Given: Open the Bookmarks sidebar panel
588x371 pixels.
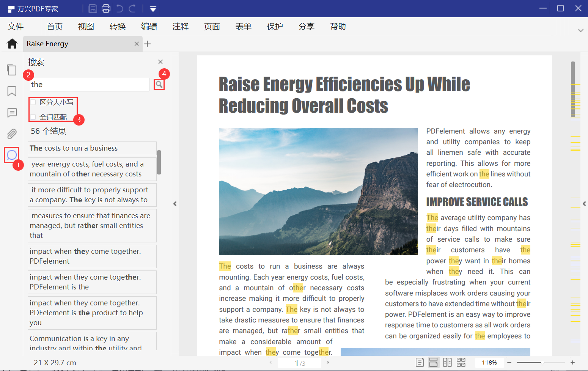Looking at the screenshot, I should pyautogui.click(x=12, y=91).
